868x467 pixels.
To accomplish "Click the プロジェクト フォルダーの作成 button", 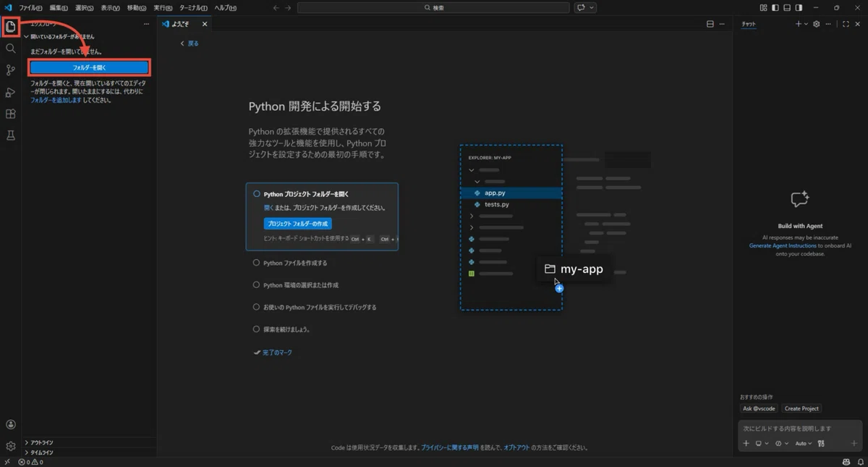I will (x=298, y=224).
